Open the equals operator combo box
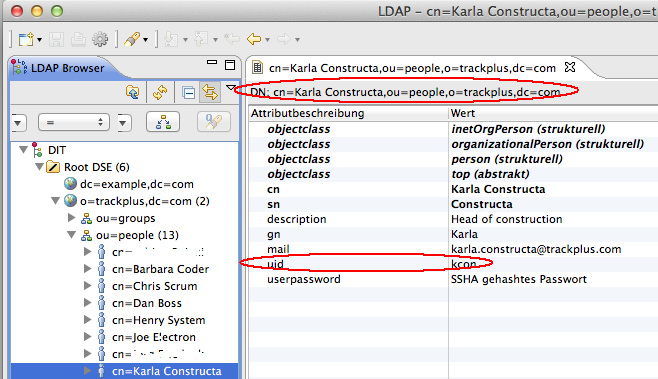This screenshot has width=658, height=379. [x=74, y=123]
